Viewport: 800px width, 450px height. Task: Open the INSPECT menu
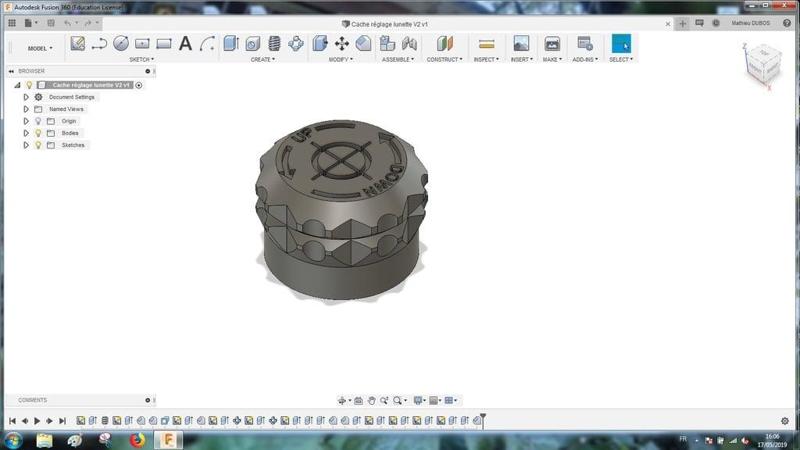click(486, 60)
